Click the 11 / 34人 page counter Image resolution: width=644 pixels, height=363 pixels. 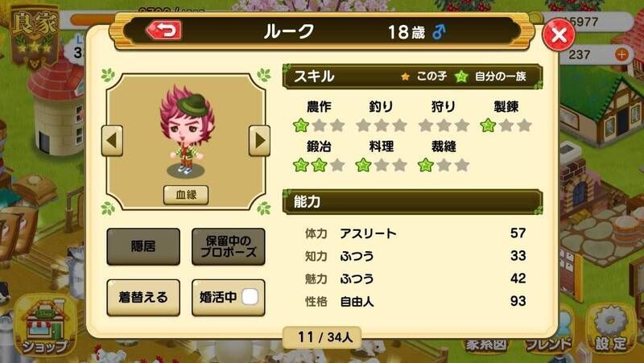pos(323,337)
